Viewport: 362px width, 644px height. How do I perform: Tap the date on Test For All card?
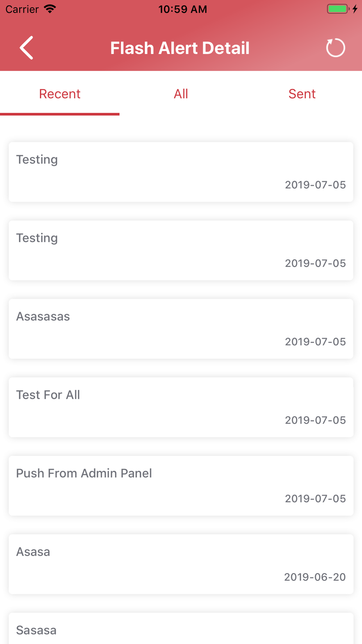[x=315, y=420]
